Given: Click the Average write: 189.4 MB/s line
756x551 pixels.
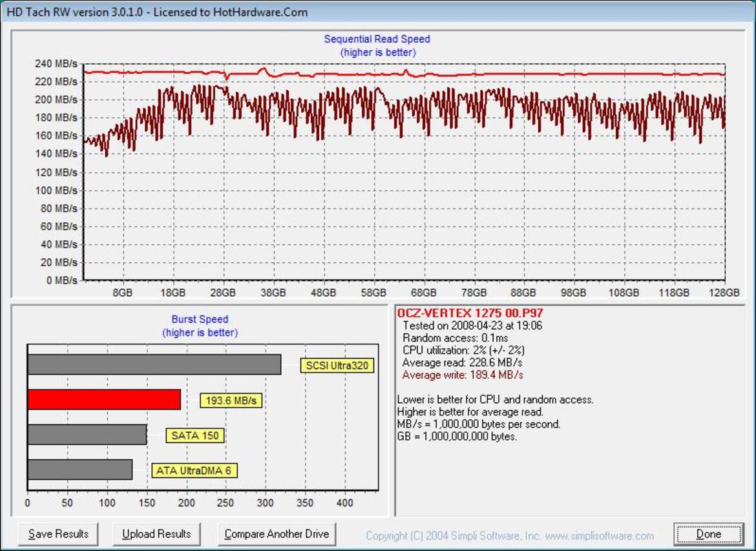Looking at the screenshot, I should pyautogui.click(x=463, y=375).
